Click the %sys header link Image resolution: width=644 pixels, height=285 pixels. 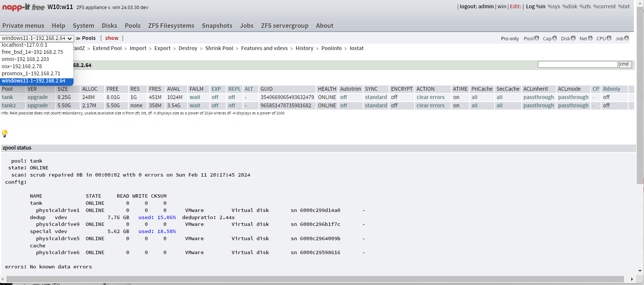point(554,6)
